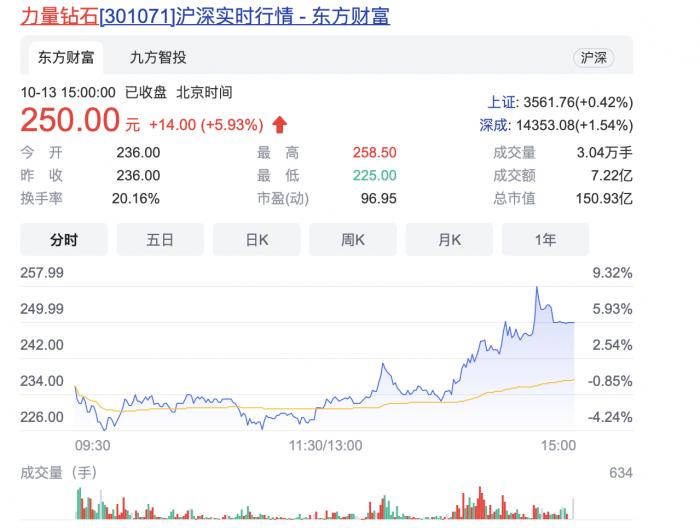
Task: Click the 总市值 value 150.93亿
Action: [x=604, y=198]
